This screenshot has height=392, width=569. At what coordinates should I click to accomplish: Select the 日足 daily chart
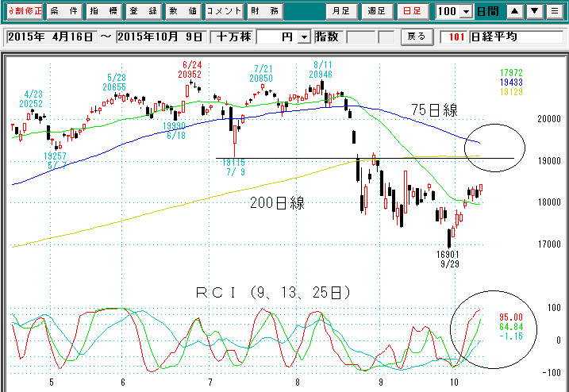[413, 12]
